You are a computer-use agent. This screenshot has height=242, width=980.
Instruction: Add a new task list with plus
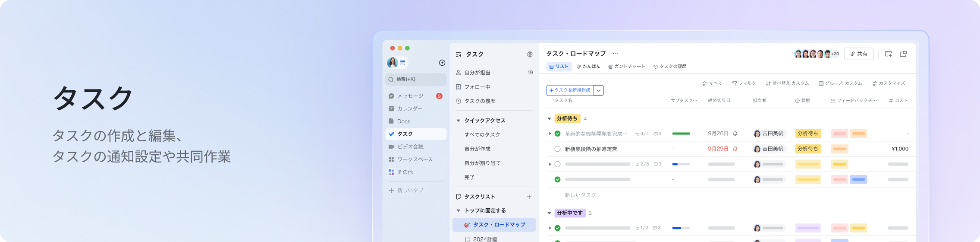[529, 197]
